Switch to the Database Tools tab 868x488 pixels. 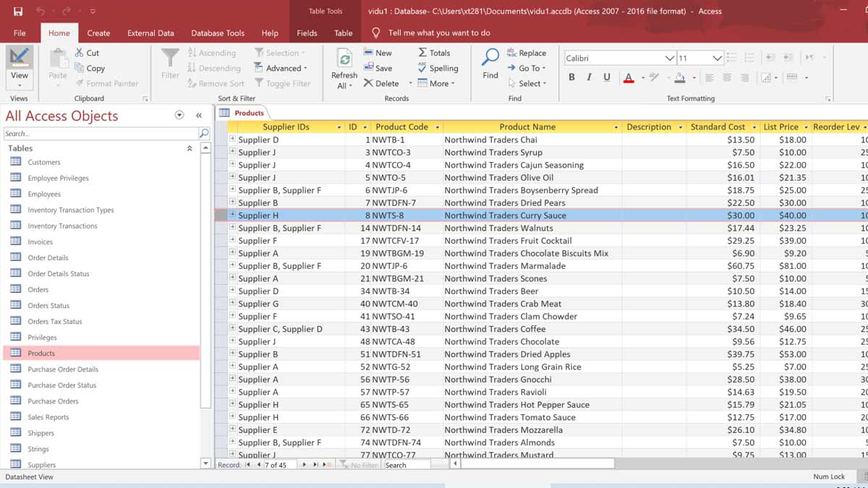pos(218,33)
